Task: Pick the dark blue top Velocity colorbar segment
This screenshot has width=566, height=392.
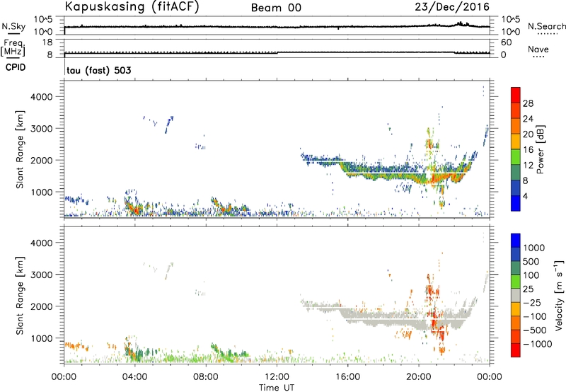Action: [516, 241]
